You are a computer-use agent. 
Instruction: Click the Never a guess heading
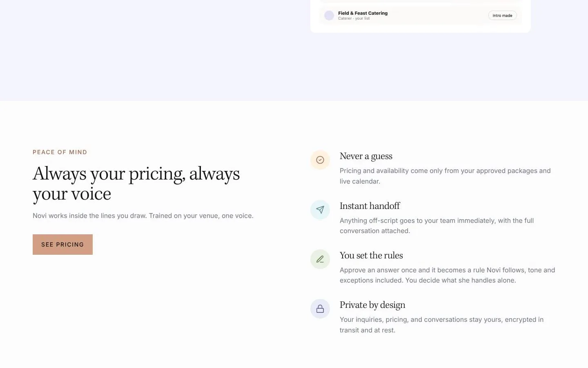(366, 156)
